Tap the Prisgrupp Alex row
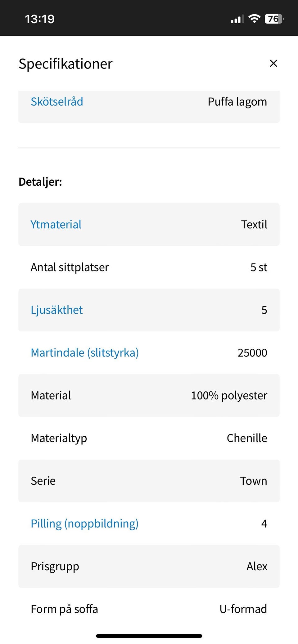 [149, 566]
